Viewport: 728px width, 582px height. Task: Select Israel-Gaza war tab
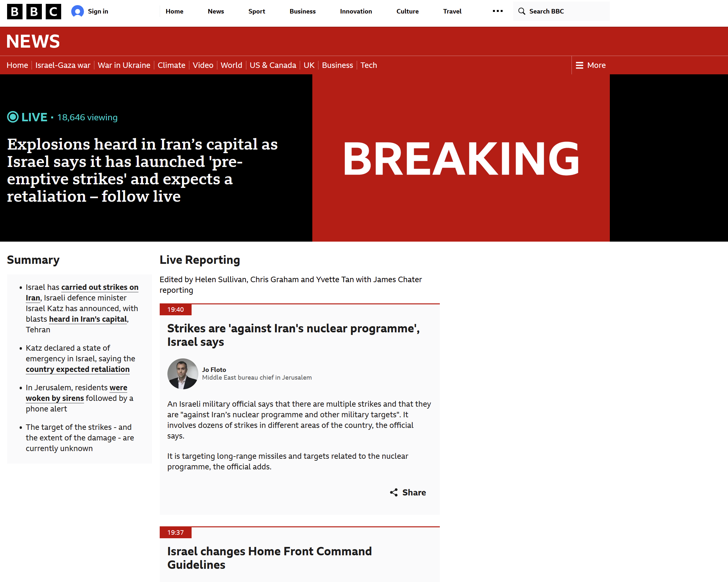[63, 65]
